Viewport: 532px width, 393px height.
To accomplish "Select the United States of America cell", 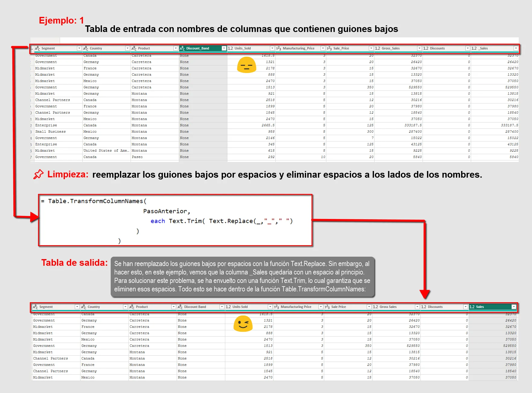I will click(106, 151).
